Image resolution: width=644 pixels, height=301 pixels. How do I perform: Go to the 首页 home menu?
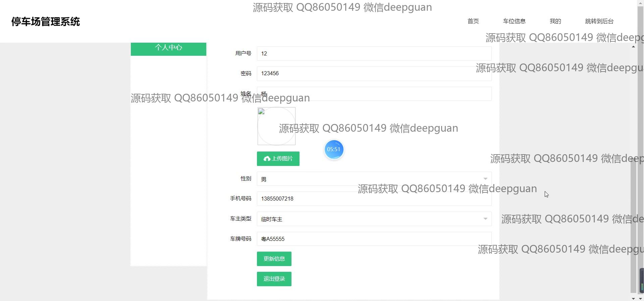(x=473, y=21)
